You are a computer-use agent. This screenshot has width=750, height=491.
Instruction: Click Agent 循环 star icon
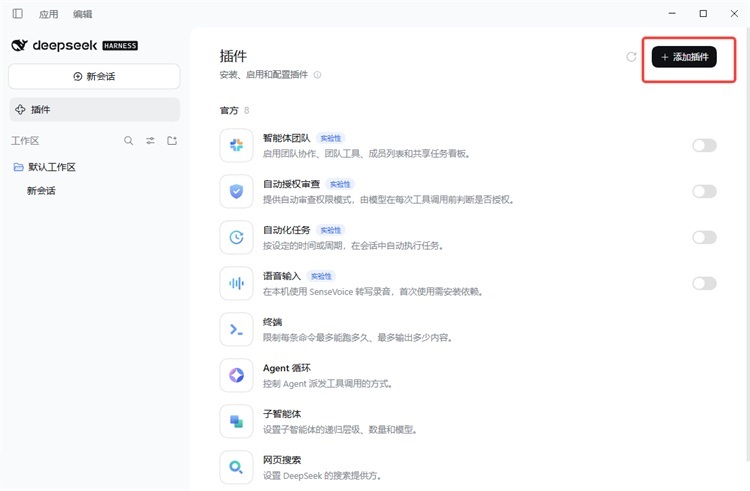click(x=236, y=375)
